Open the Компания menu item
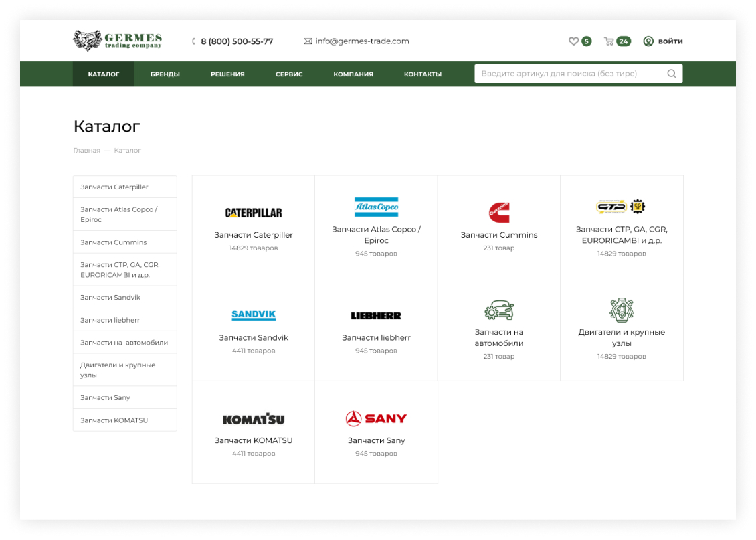Screen dimensions: 756x540 click(353, 74)
